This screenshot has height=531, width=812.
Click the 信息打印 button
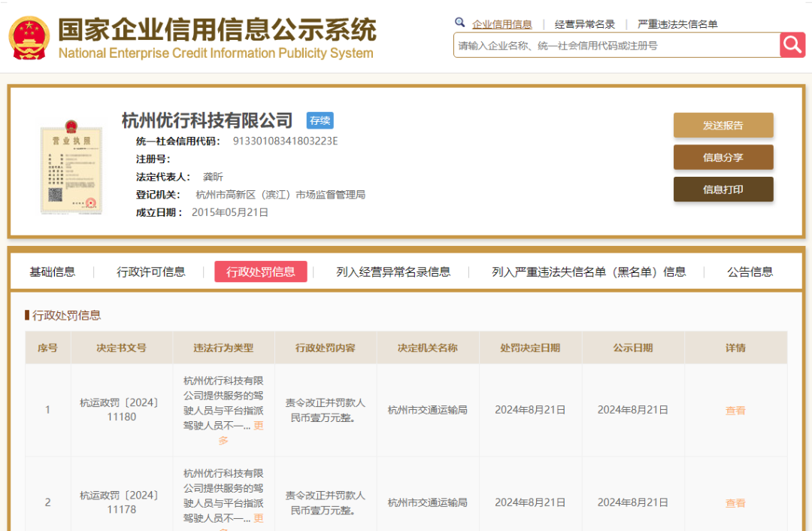point(723,190)
